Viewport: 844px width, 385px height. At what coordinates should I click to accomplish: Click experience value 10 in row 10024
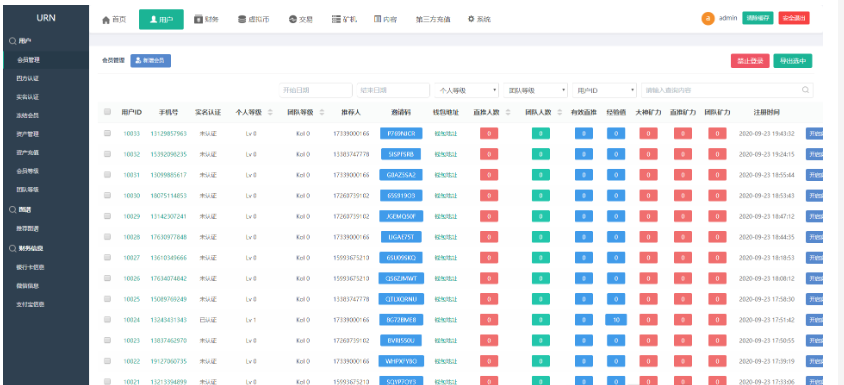point(616,320)
